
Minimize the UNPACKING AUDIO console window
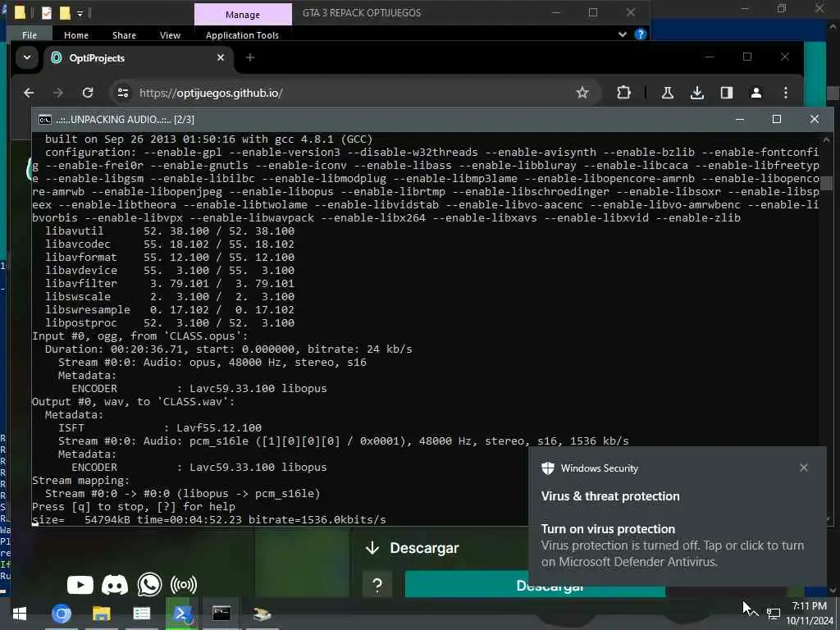pyautogui.click(x=740, y=119)
